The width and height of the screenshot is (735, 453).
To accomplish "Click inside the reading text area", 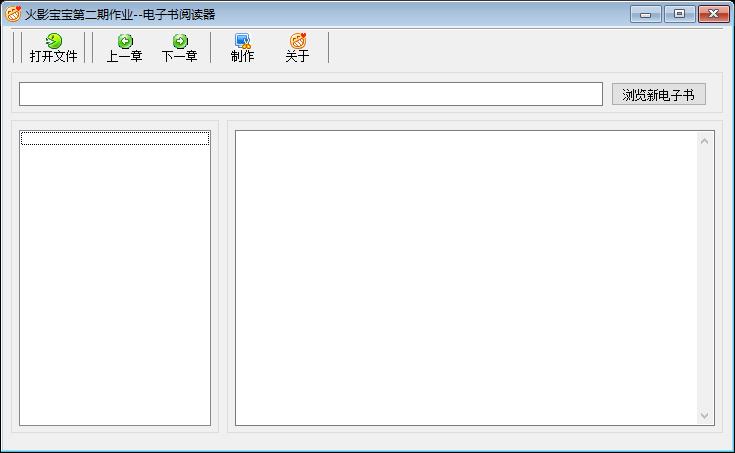I will tap(466, 278).
